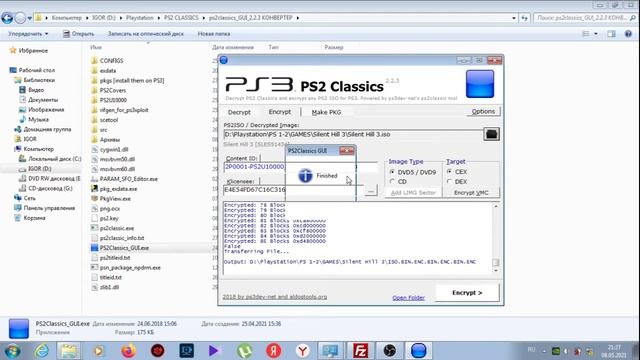Viewport: 640px width, 360px height.
Task: Click the change view icon in Explorer toolbar
Action: 586,34
